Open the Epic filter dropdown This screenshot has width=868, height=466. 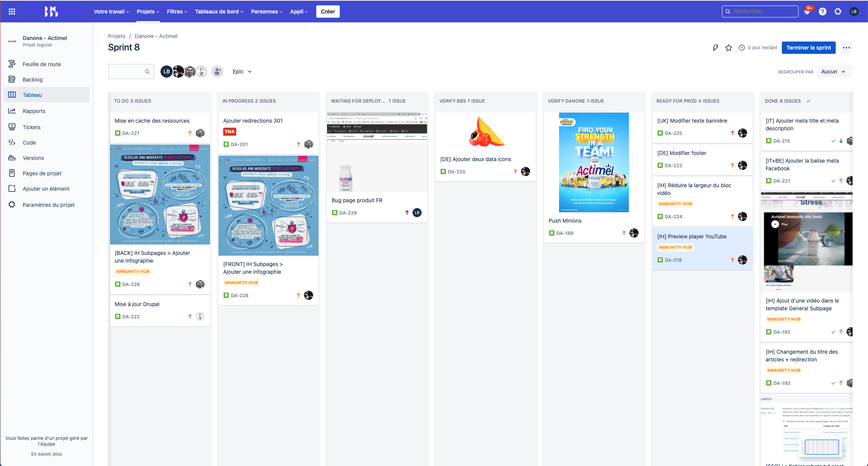tap(242, 72)
